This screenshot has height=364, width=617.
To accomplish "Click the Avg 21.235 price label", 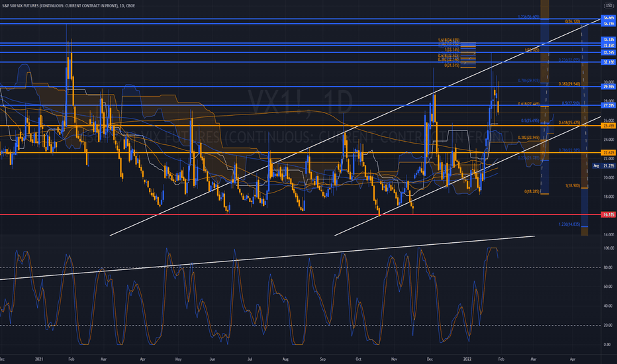I will point(604,165).
